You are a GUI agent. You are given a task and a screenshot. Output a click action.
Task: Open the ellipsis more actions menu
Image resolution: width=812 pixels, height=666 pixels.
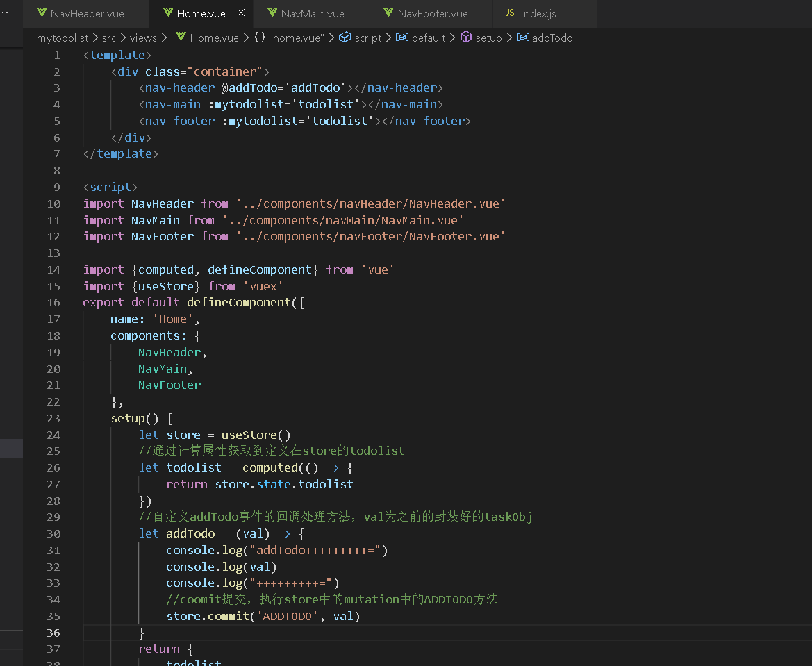tap(5, 13)
